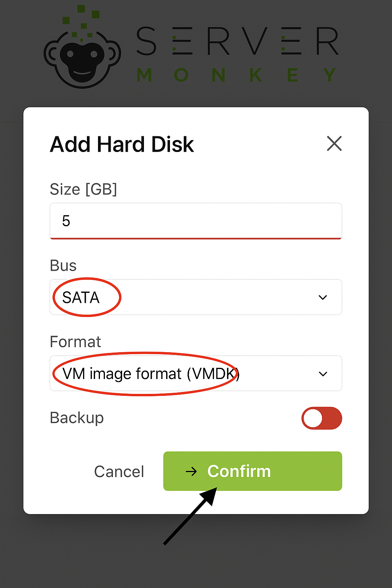Screen dimensions: 392x588
Task: Open the Bus dropdown showing SATA
Action: pos(196,297)
